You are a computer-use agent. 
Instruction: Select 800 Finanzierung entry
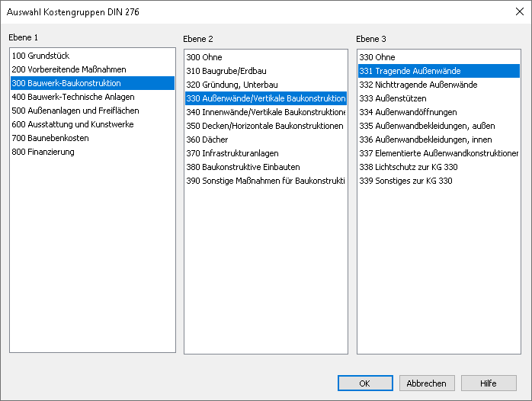click(x=92, y=152)
